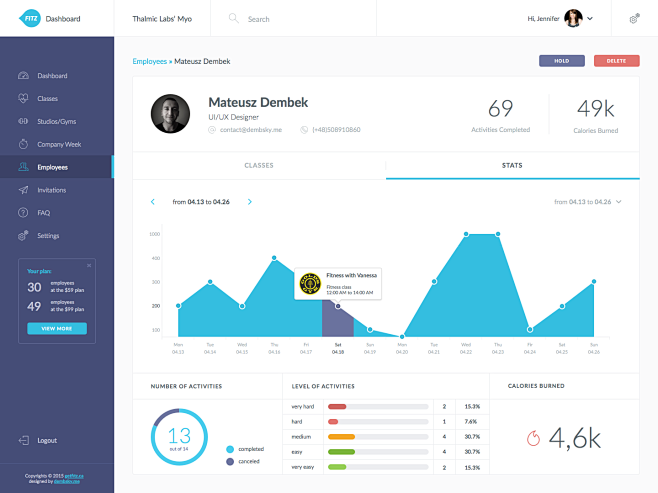658x493 pixels.
Task: Open Company Week trophy icon
Action: (x=22, y=144)
